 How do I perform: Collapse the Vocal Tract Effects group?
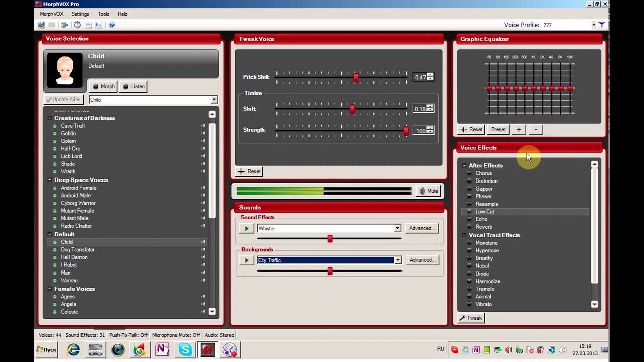(x=464, y=235)
